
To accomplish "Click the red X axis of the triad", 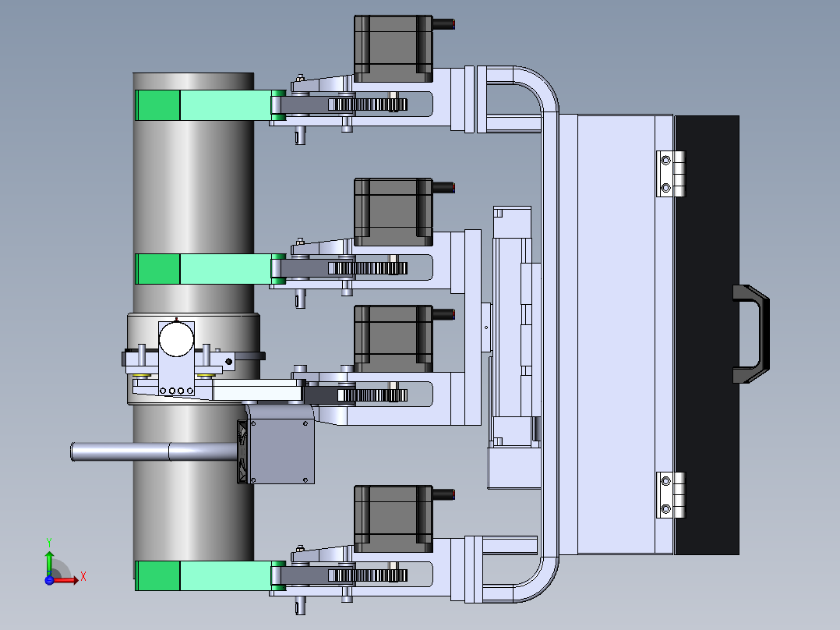I will click(x=66, y=579).
